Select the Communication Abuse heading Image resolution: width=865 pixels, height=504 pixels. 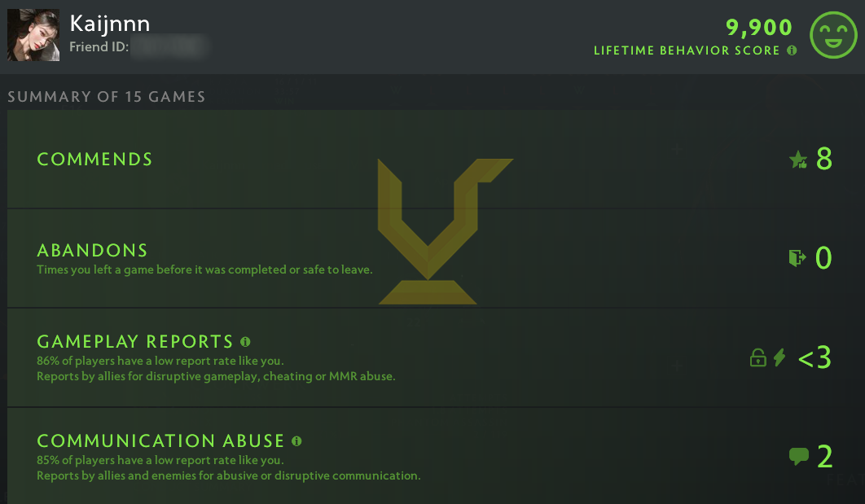click(x=160, y=441)
